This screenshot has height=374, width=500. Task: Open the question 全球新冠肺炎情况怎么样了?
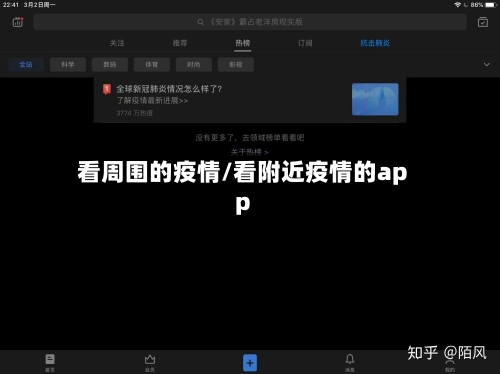[x=169, y=89]
